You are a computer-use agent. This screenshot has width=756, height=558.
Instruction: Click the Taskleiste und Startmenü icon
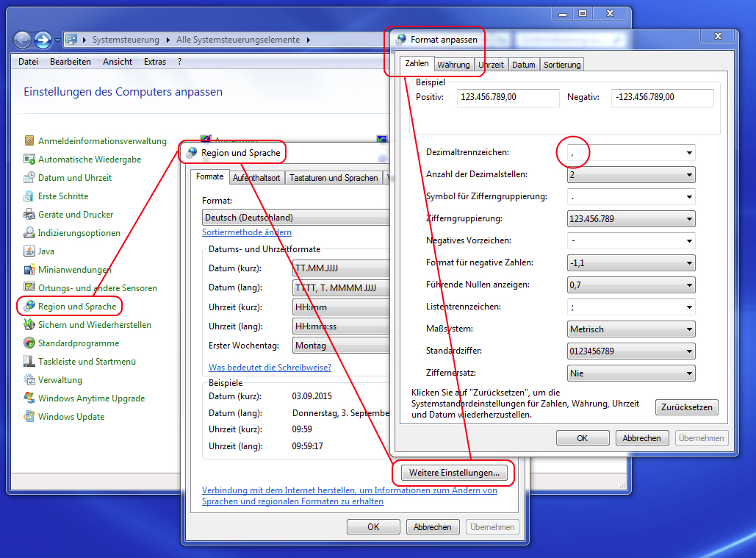click(x=29, y=361)
